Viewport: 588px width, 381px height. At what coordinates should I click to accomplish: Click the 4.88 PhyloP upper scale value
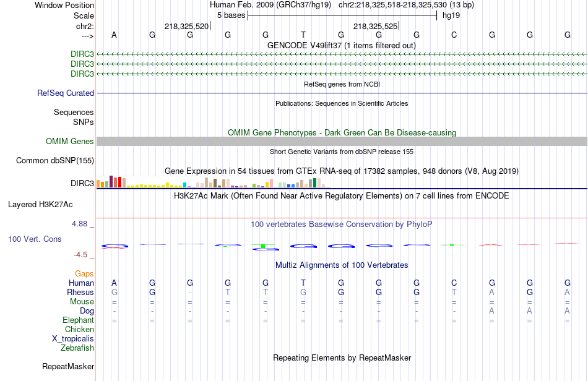click(79, 224)
